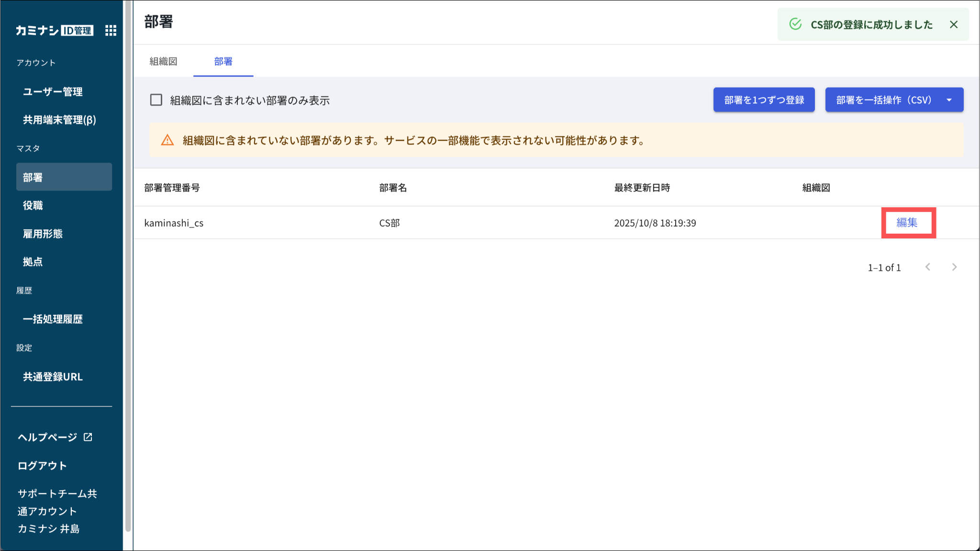Viewport: 980px width, 551px height.
Task: Go to previous page chevron
Action: click(x=928, y=267)
